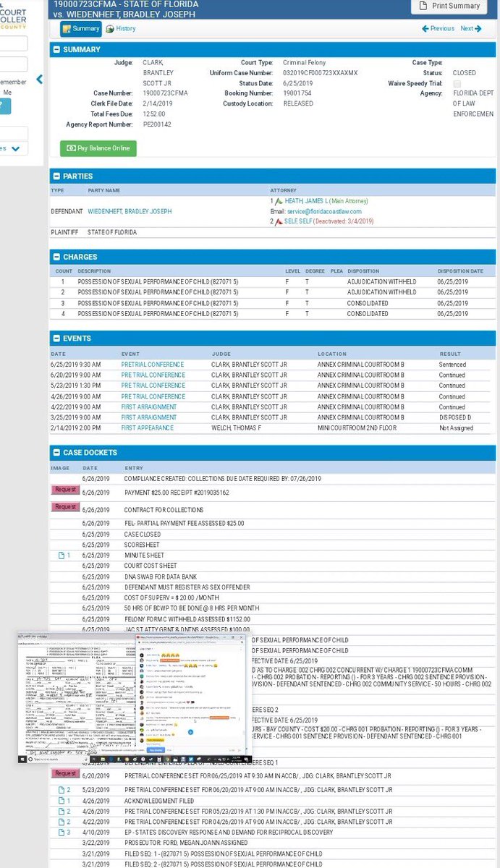Click the service@floridacoastlaw.com email link

point(326,212)
